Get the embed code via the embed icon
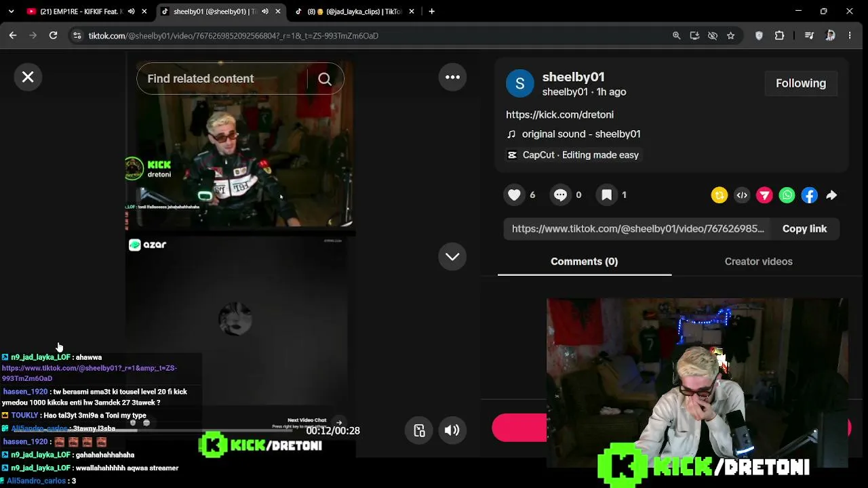The image size is (868, 488). 742,195
